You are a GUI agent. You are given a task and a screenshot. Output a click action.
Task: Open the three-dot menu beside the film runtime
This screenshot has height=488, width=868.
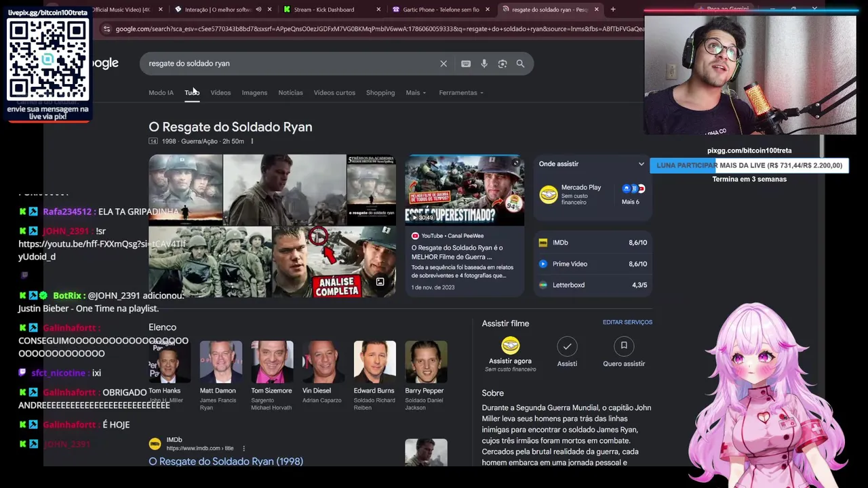(x=252, y=141)
